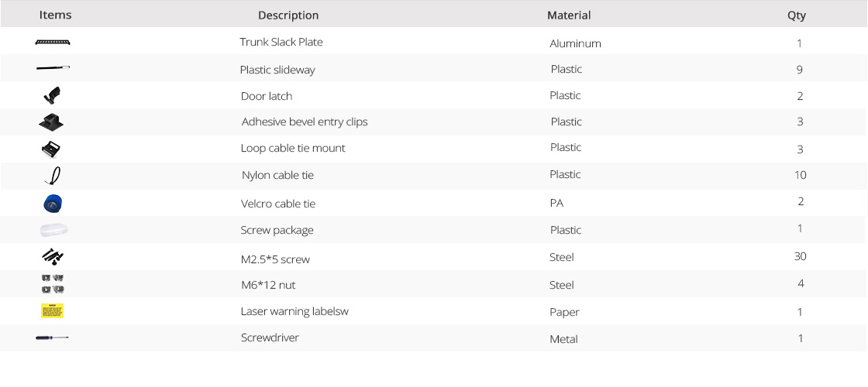Select the Screw package box image
The height and width of the screenshot is (387, 868).
[53, 230]
